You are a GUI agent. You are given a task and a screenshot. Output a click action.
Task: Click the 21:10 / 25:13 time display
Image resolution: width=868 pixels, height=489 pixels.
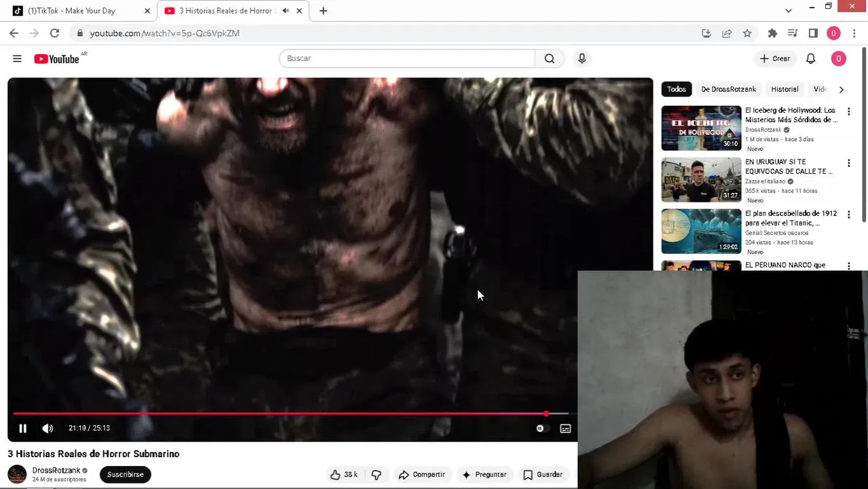[x=89, y=429]
